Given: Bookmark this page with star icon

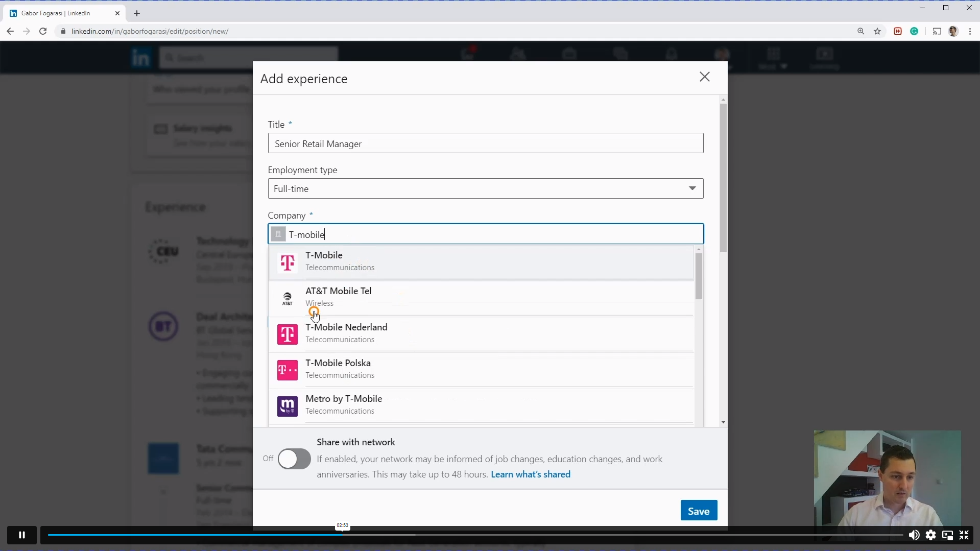Looking at the screenshot, I should tap(877, 31).
